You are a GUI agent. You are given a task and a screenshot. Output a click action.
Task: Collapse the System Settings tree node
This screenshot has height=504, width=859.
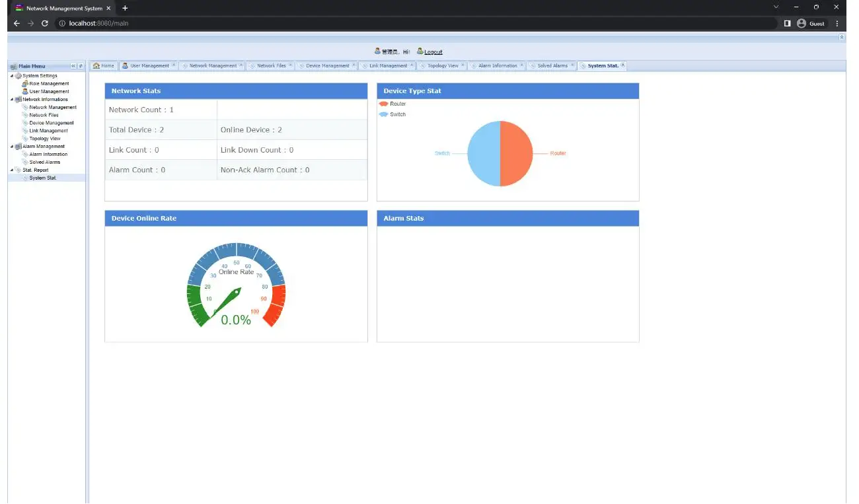point(11,75)
